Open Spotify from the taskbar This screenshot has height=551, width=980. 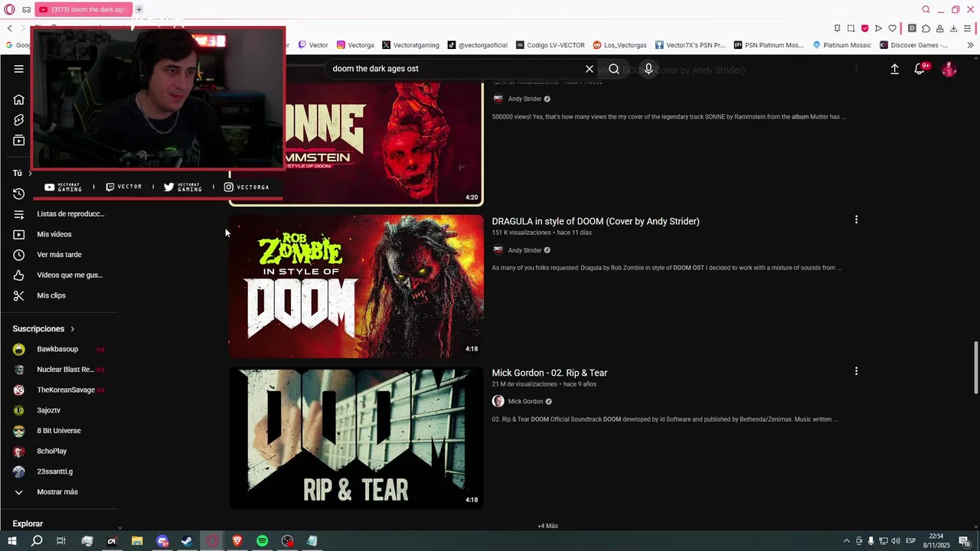tap(262, 541)
